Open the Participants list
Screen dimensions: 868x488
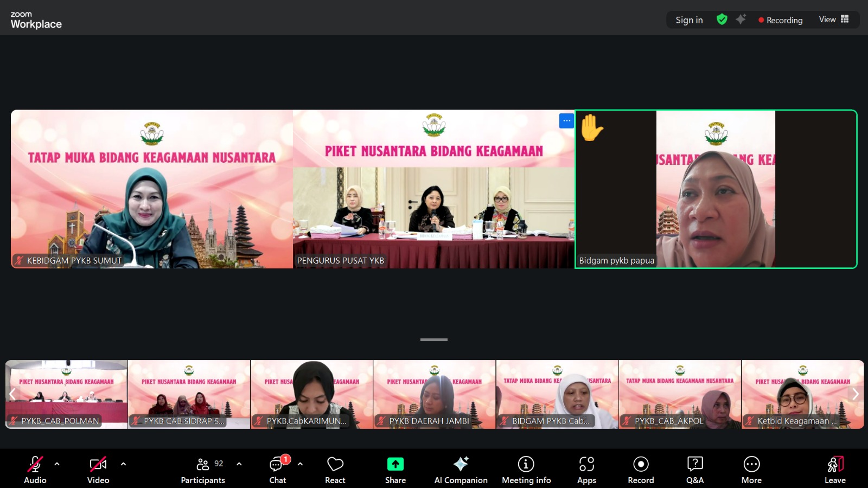[x=203, y=470]
